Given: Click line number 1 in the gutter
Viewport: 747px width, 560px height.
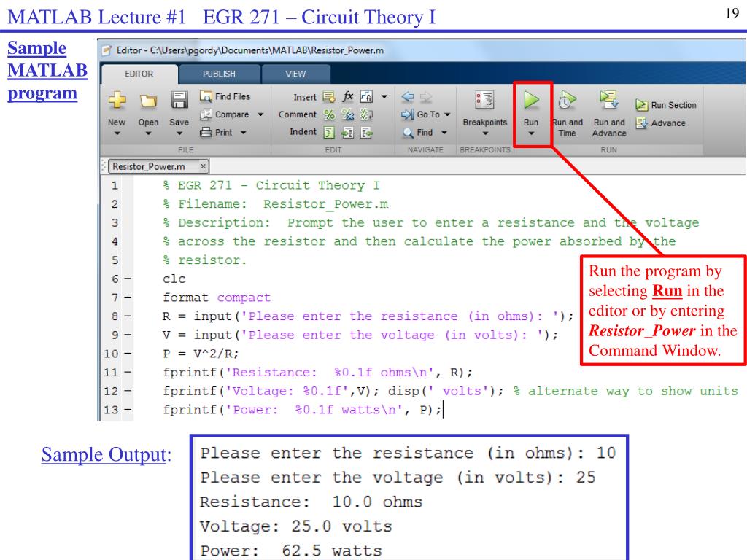Looking at the screenshot, I should [x=115, y=185].
